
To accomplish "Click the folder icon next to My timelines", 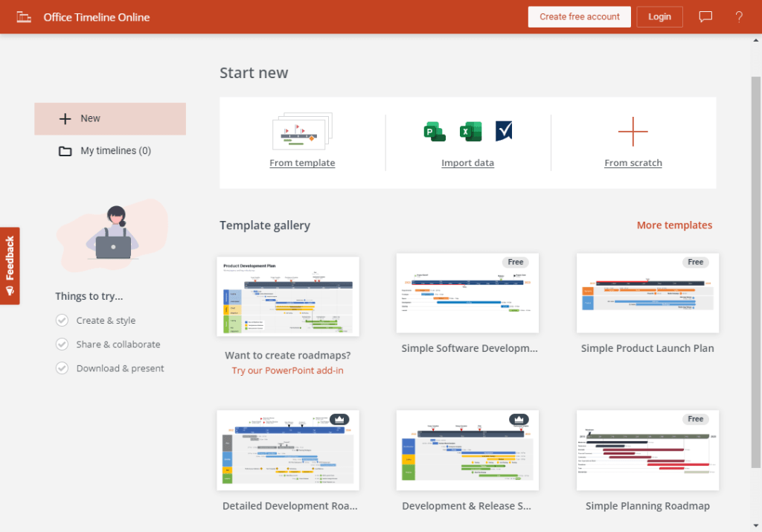I will [65, 150].
